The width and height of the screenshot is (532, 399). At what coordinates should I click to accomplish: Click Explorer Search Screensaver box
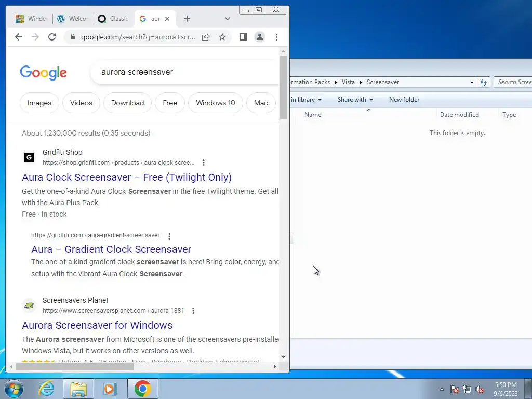(513, 82)
